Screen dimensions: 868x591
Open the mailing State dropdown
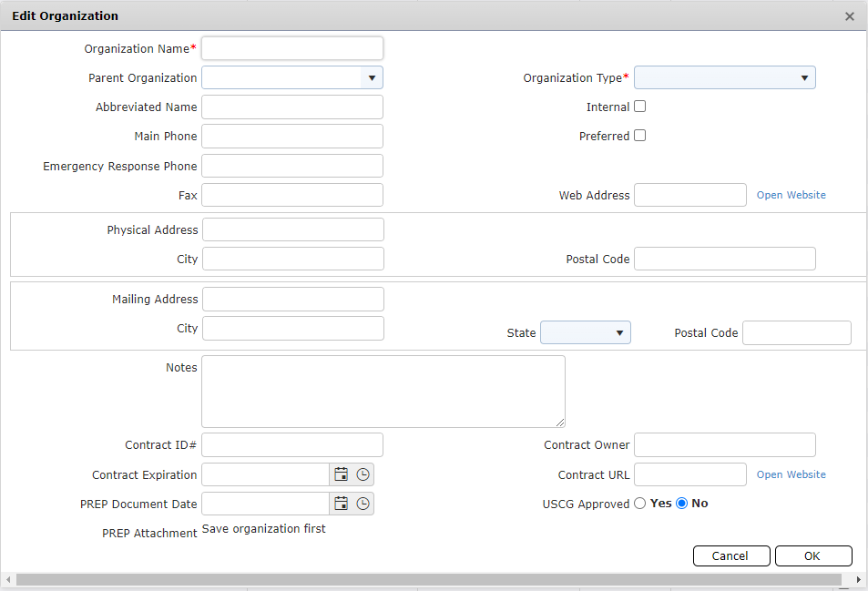[x=585, y=332]
